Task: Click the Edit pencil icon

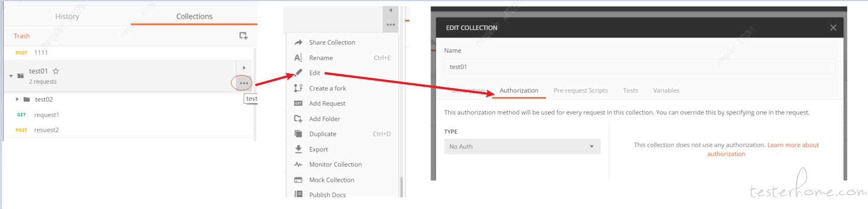Action: point(299,73)
